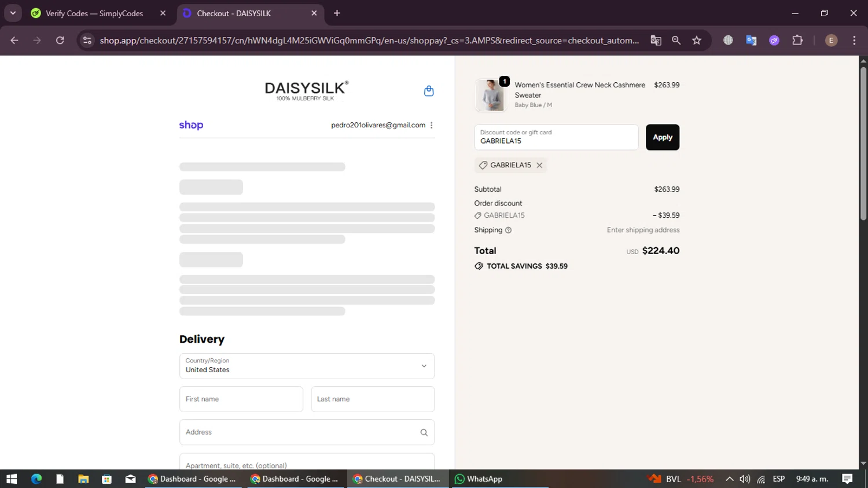Screen dimensions: 868x488
Task: Open a new browser tab
Action: point(337,13)
